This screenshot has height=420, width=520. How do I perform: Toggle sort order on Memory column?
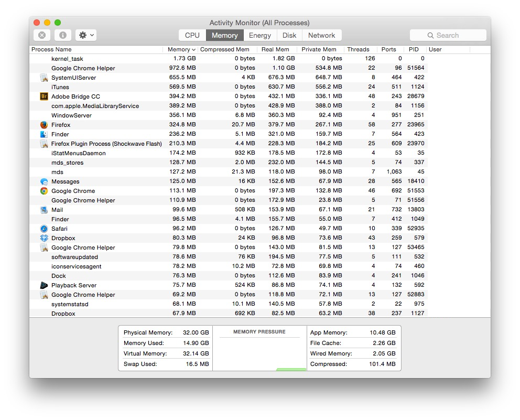[x=181, y=49]
